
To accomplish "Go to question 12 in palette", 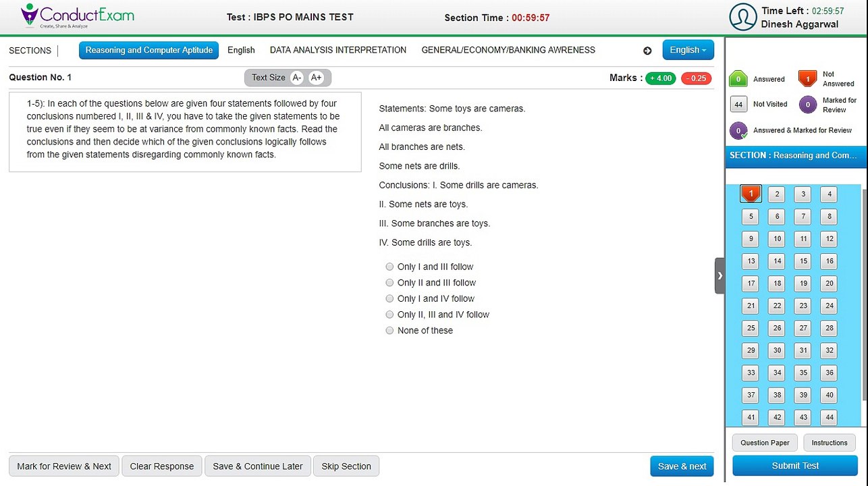I will [829, 239].
